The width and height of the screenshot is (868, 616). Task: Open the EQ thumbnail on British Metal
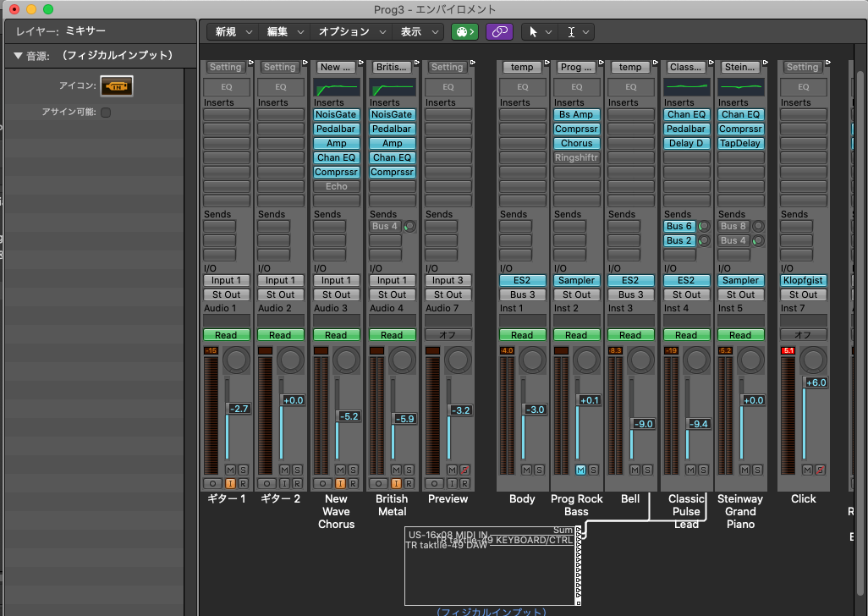pyautogui.click(x=392, y=87)
